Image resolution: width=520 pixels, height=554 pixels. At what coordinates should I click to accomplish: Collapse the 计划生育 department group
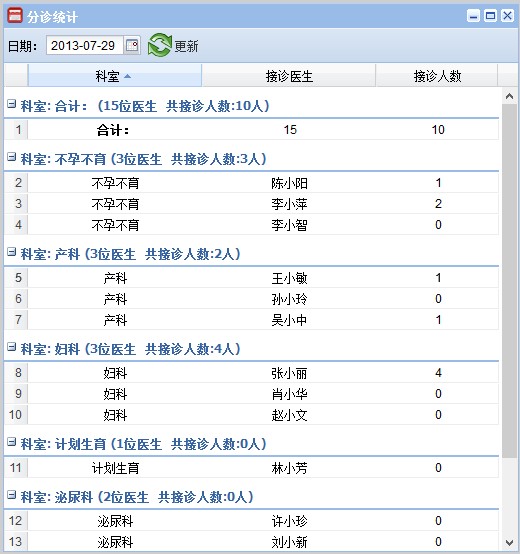coord(12,442)
